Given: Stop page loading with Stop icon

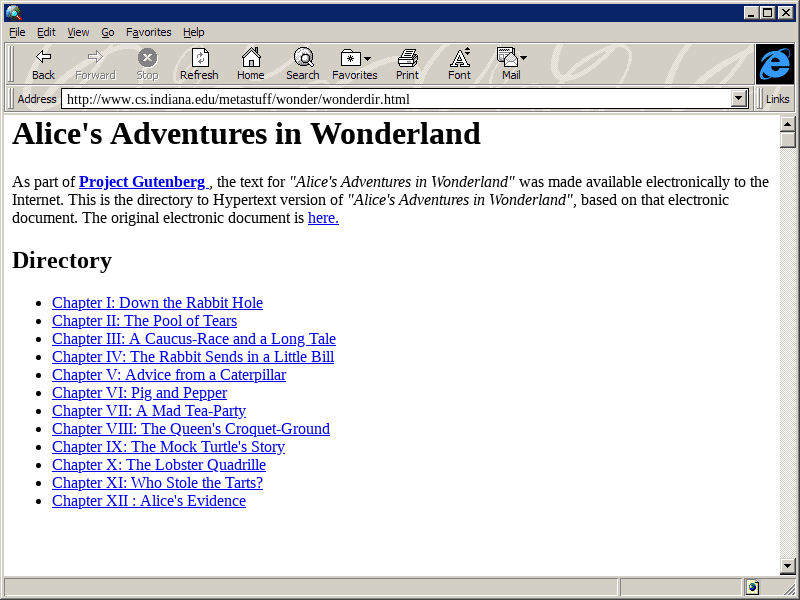Looking at the screenshot, I should click(x=147, y=64).
